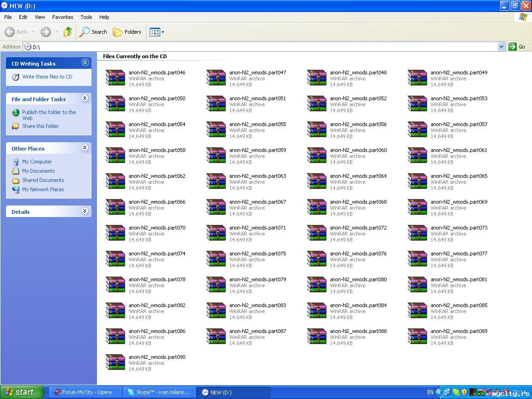Image resolution: width=532 pixels, height=399 pixels.
Task: Collapse the File and Folder Tasks panel
Action: (x=85, y=98)
